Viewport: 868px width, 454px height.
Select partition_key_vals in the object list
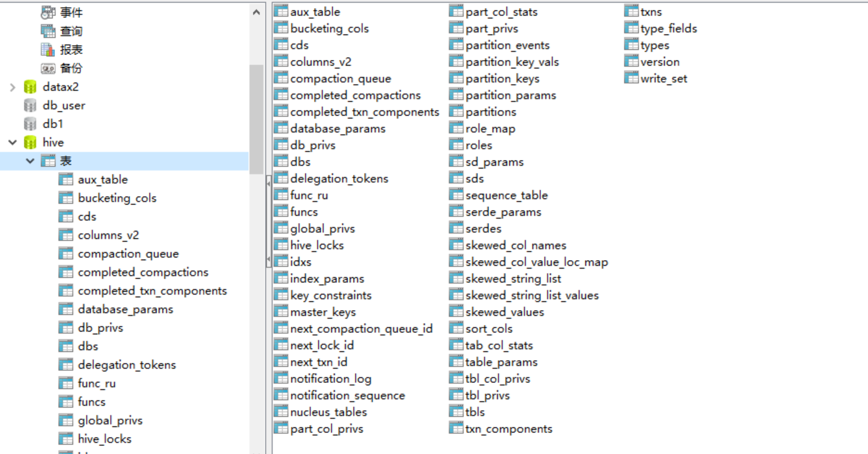tap(512, 62)
